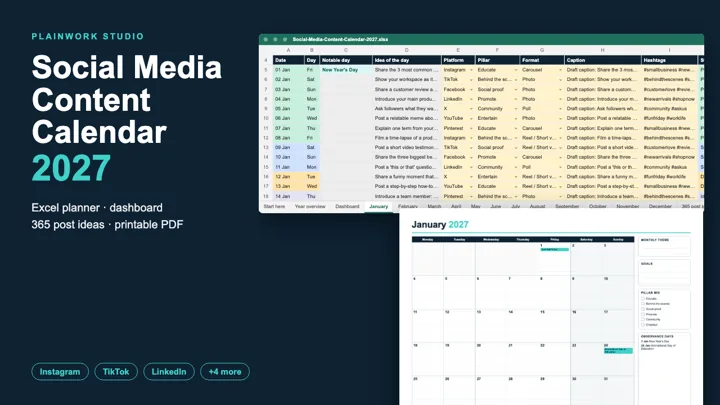Screen dimensions: 720x405
Task: Tick the Entertain checkbox in Pillar Mix
Action: pyautogui.click(x=643, y=325)
